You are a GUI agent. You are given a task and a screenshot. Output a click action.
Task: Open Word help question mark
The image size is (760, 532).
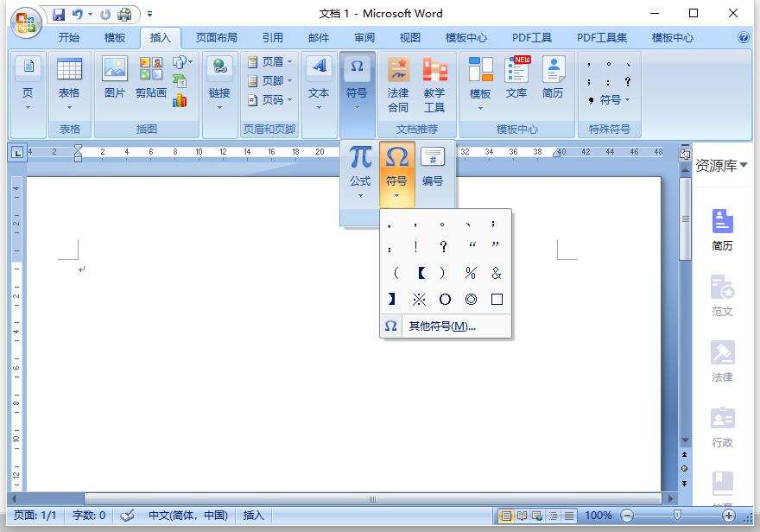pos(743,37)
